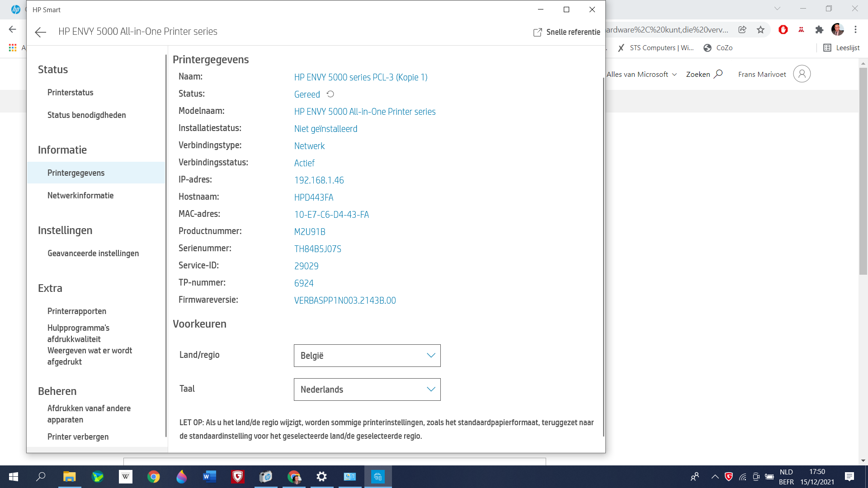Open Snelle referentie link
The image size is (868, 488).
567,32
